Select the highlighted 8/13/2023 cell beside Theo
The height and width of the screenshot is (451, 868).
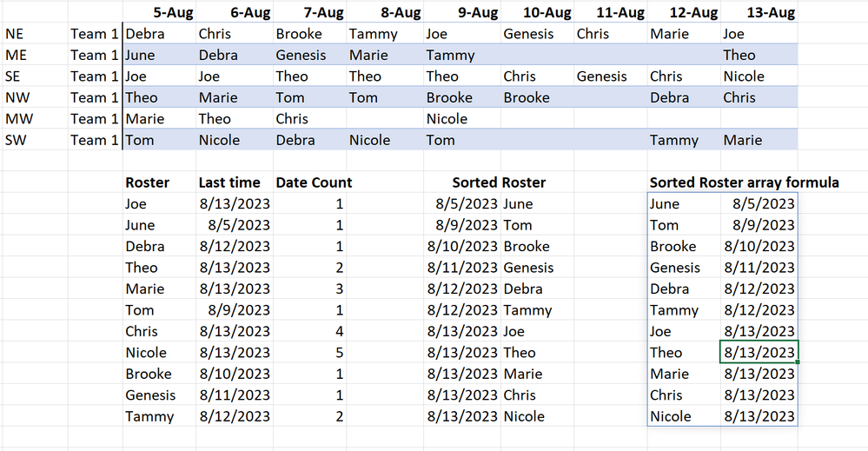(759, 353)
